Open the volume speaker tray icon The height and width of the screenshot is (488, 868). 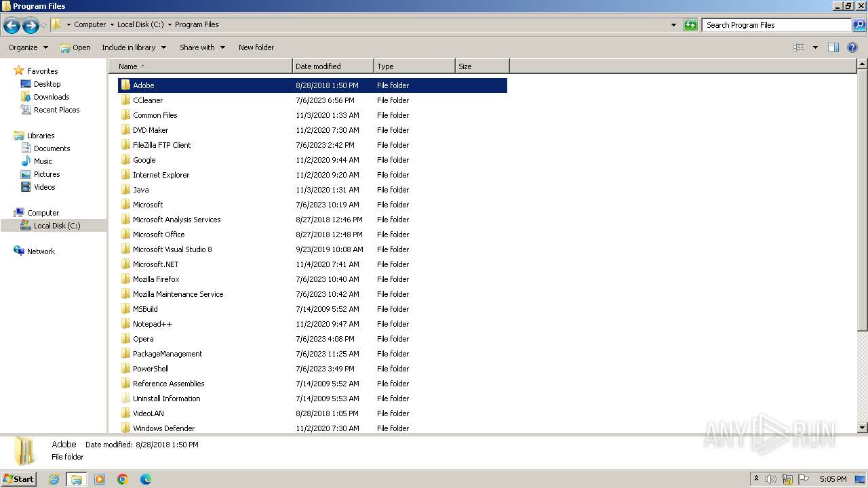click(x=771, y=479)
